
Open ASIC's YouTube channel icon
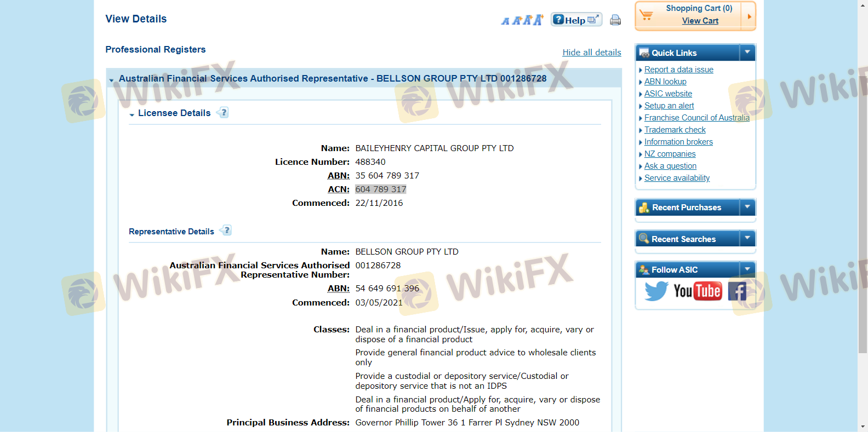pos(697,291)
